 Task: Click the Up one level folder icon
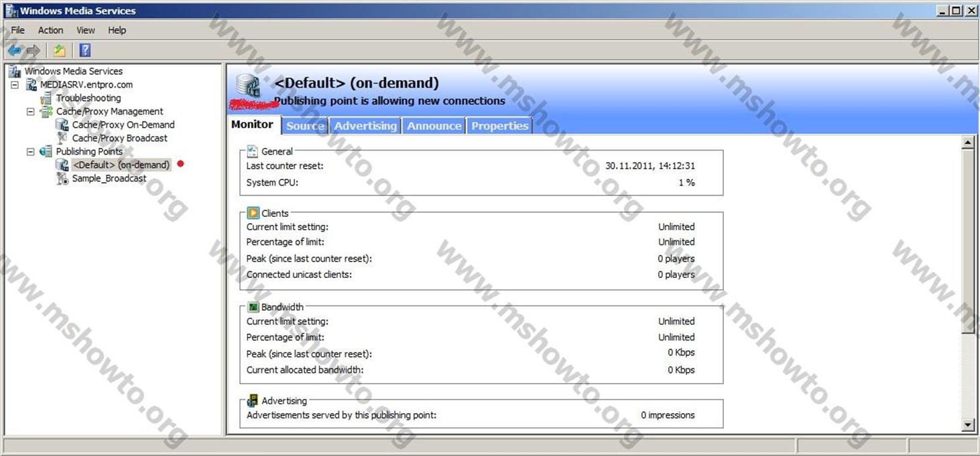click(x=60, y=50)
